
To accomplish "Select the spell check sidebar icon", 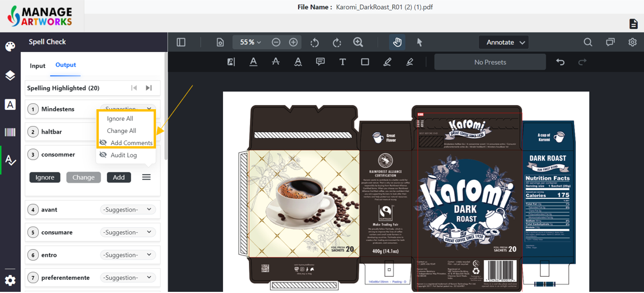I will [10, 160].
